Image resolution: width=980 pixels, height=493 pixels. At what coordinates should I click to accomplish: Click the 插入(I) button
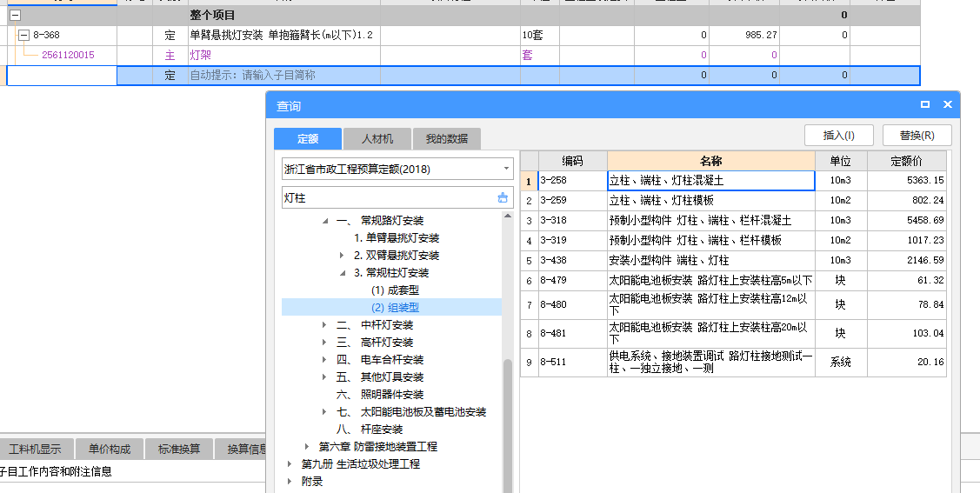pyautogui.click(x=839, y=135)
